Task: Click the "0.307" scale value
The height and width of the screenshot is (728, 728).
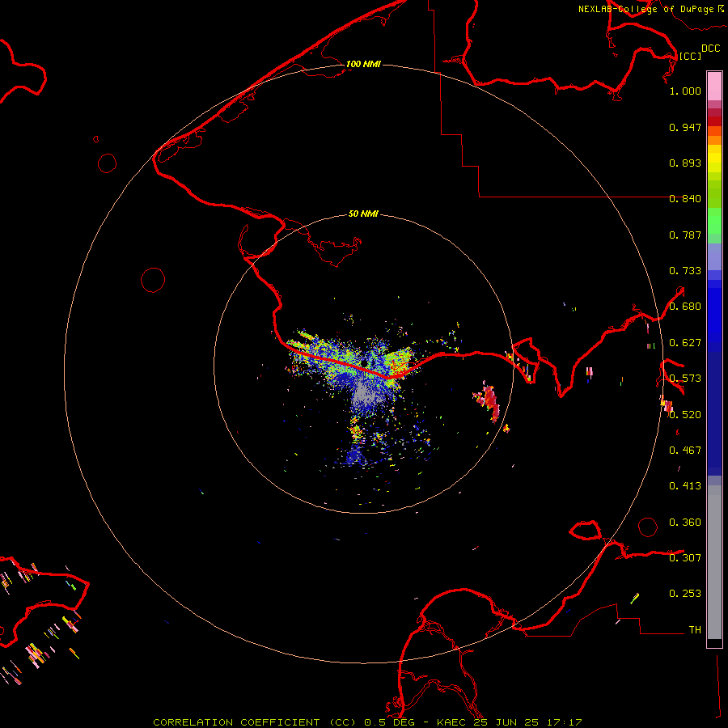Action: [x=685, y=558]
